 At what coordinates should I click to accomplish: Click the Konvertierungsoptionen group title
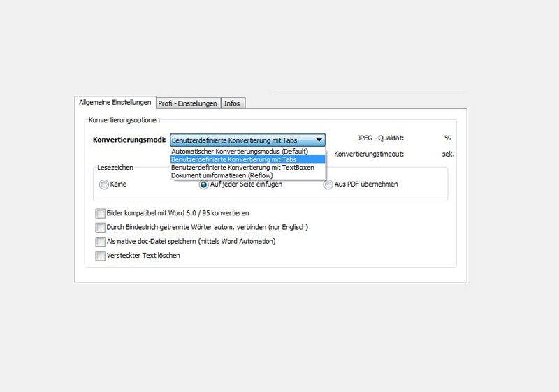pos(124,120)
